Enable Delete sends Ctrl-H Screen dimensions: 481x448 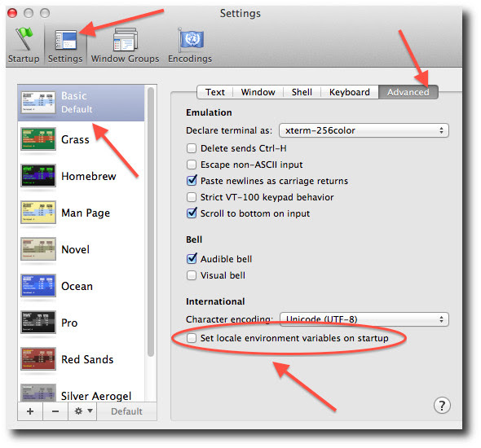tap(192, 148)
